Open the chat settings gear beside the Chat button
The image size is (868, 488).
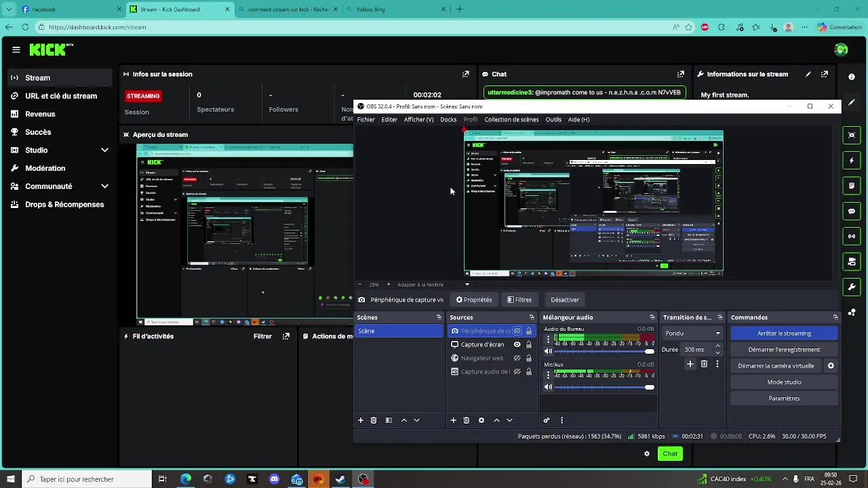pos(647,454)
